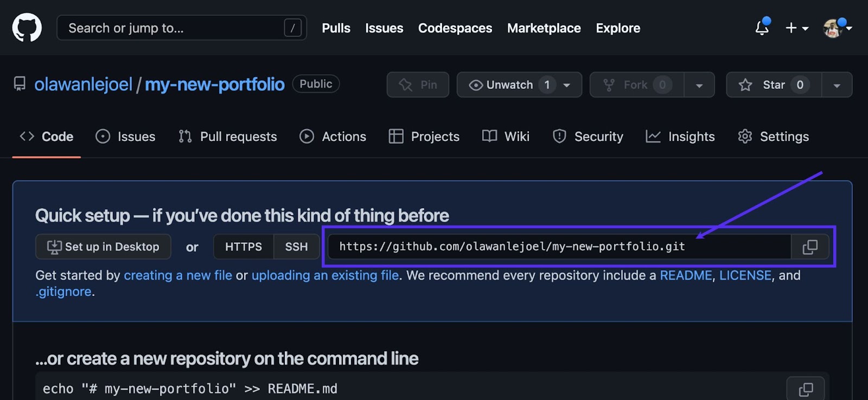The width and height of the screenshot is (868, 400).
Task: Pin this repository to profile
Action: pyautogui.click(x=418, y=85)
